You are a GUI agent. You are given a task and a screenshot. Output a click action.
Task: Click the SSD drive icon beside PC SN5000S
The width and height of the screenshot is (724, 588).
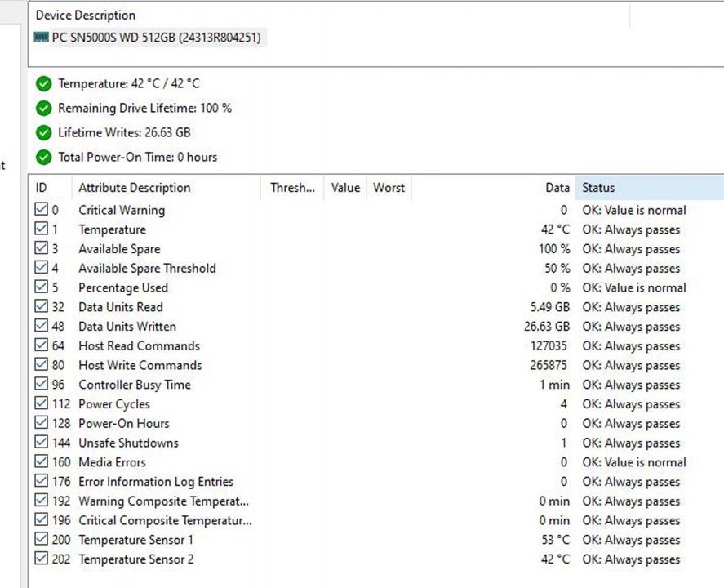coord(41,38)
